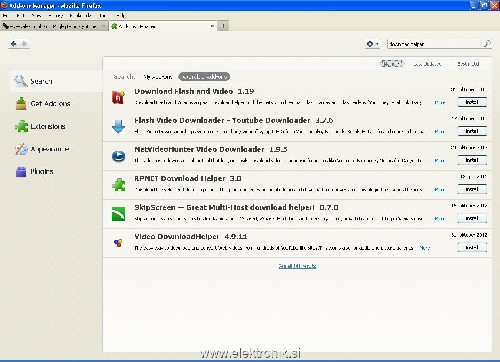
Task: Open More link for RPNET Download Helper
Action: [440, 189]
